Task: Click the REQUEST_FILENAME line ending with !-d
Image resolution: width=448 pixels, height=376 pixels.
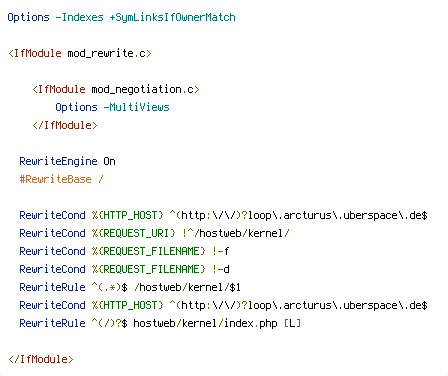Action: pos(124,269)
